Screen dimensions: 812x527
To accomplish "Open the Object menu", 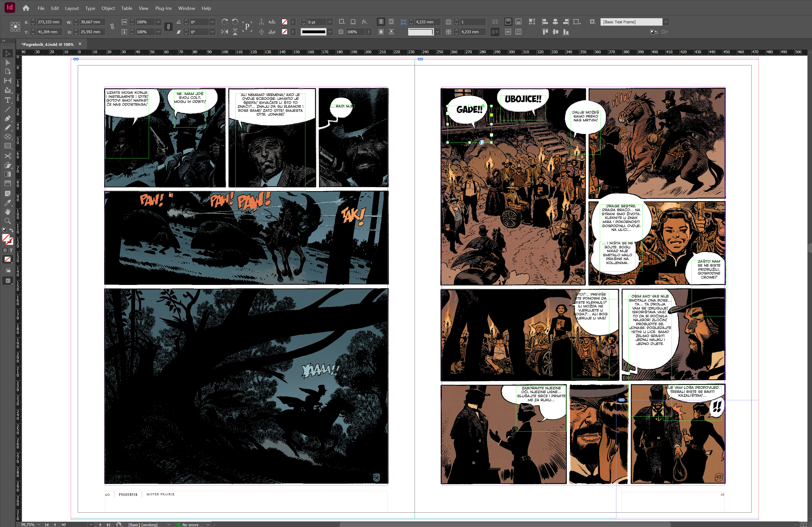I will tap(108, 8).
